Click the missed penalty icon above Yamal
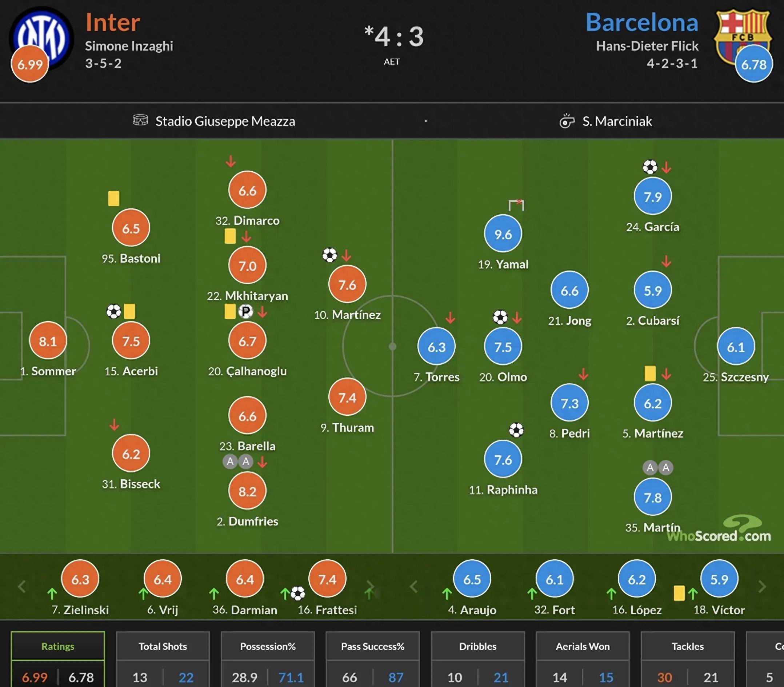Image resolution: width=784 pixels, height=687 pixels. point(516,205)
